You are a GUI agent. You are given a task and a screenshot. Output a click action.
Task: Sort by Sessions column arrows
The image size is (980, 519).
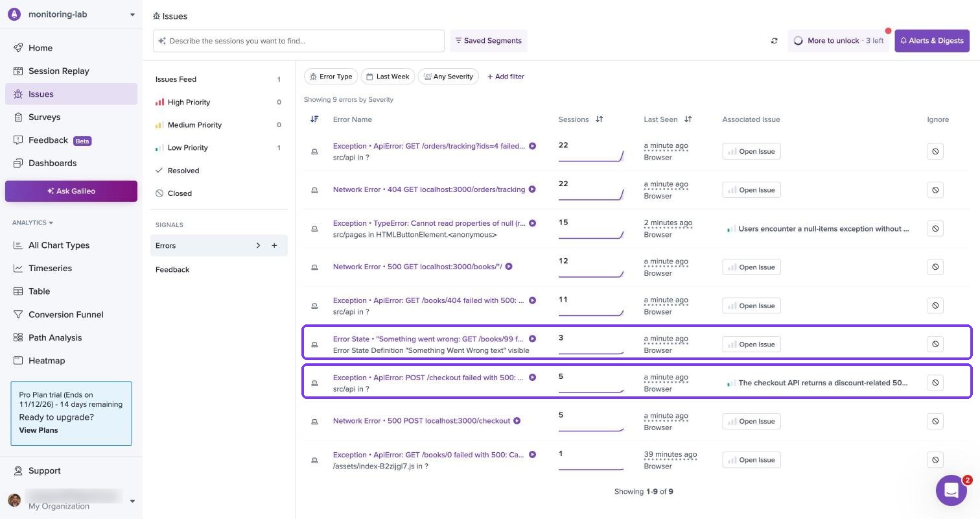tap(600, 119)
